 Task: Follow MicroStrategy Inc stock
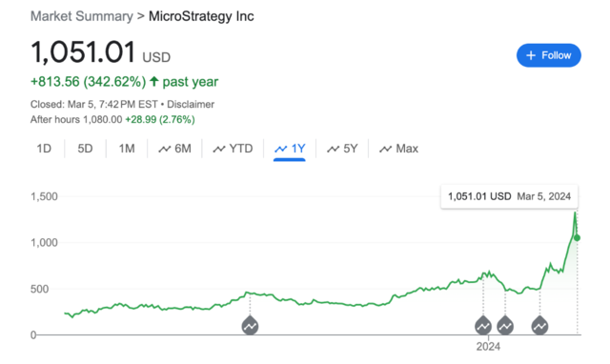pos(549,55)
